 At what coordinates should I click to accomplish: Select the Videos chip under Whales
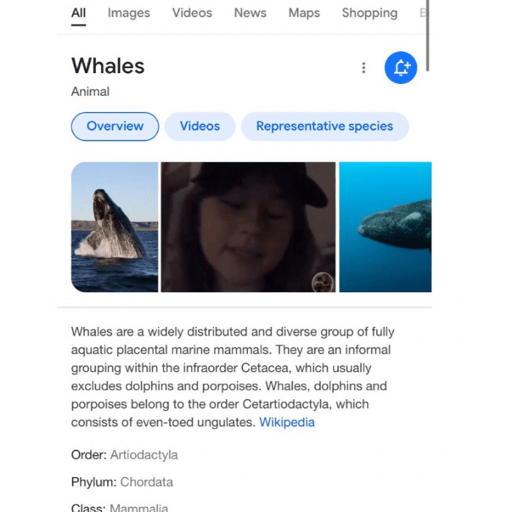pyautogui.click(x=200, y=126)
